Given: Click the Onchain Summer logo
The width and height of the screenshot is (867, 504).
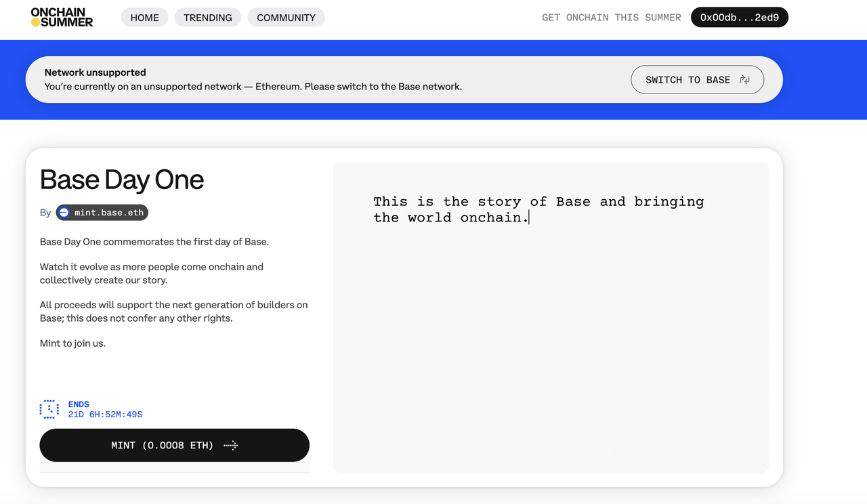Looking at the screenshot, I should (62, 17).
